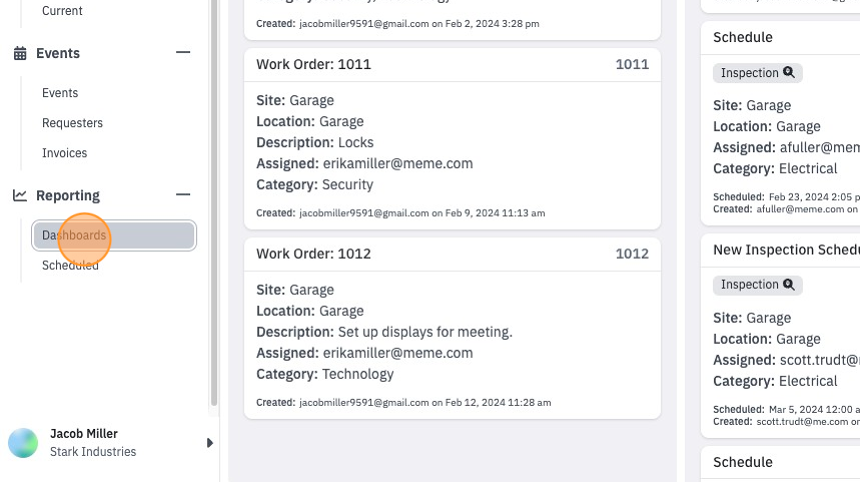Click Jacob Miller's profile avatar
This screenshot has width=860, height=482.
[23, 443]
